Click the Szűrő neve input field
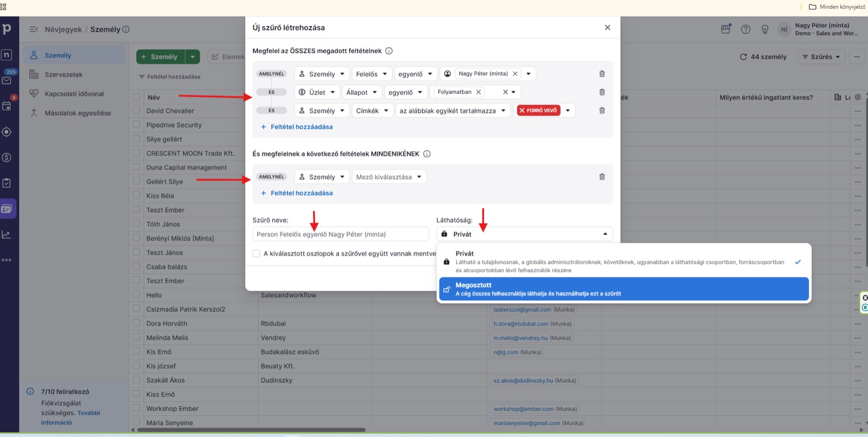The image size is (868, 437). (341, 234)
